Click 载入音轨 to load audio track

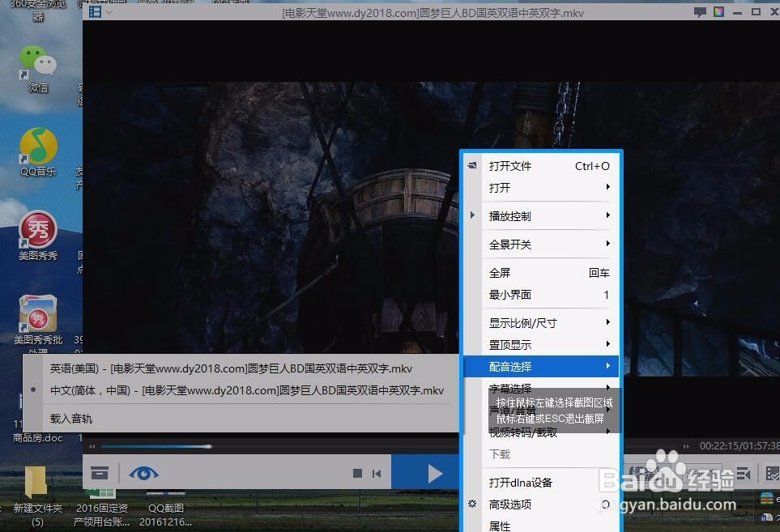(241, 419)
